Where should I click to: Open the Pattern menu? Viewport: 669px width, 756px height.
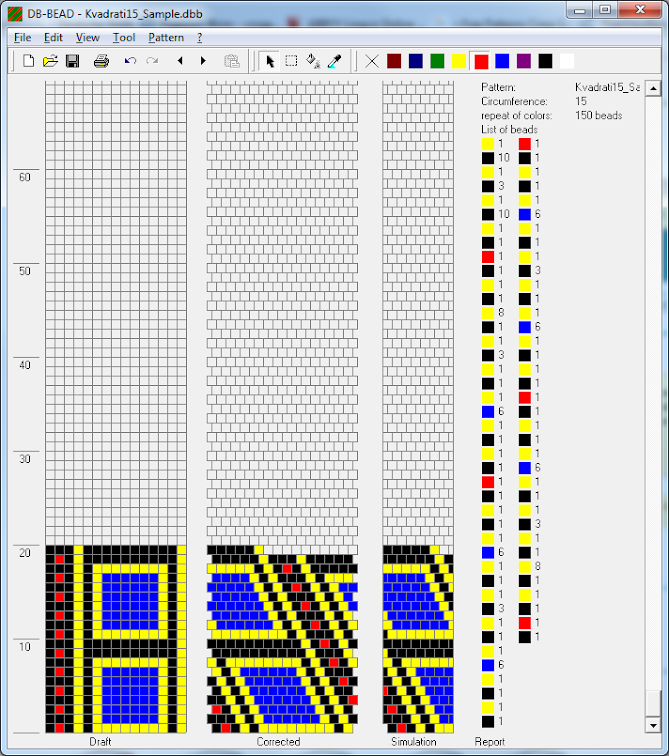pyautogui.click(x=166, y=38)
